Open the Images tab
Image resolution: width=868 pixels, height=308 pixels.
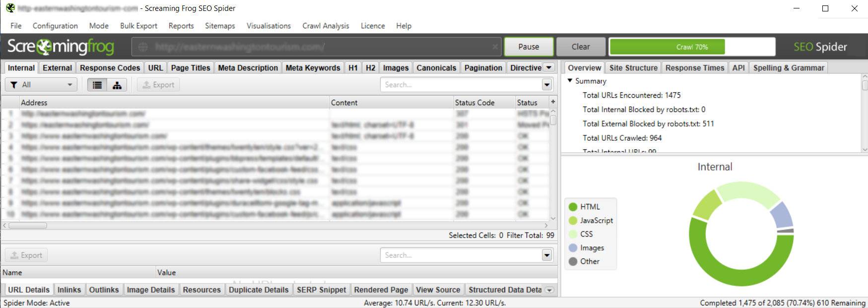[x=396, y=67]
